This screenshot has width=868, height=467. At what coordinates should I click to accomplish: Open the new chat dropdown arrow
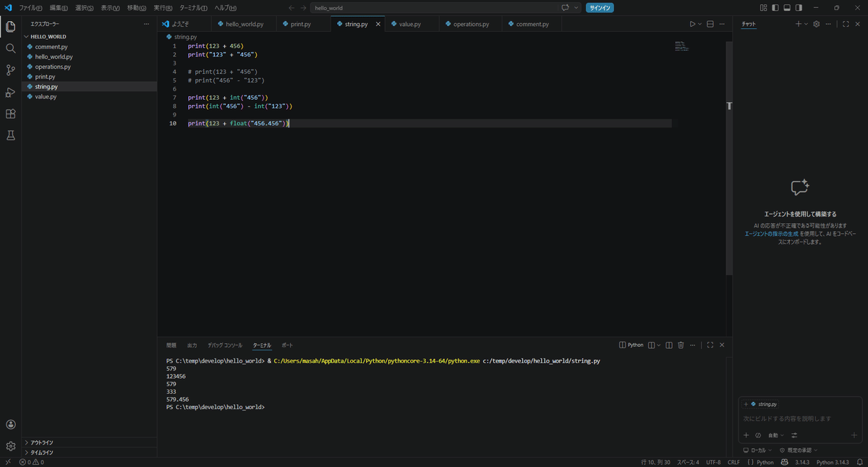coord(807,24)
